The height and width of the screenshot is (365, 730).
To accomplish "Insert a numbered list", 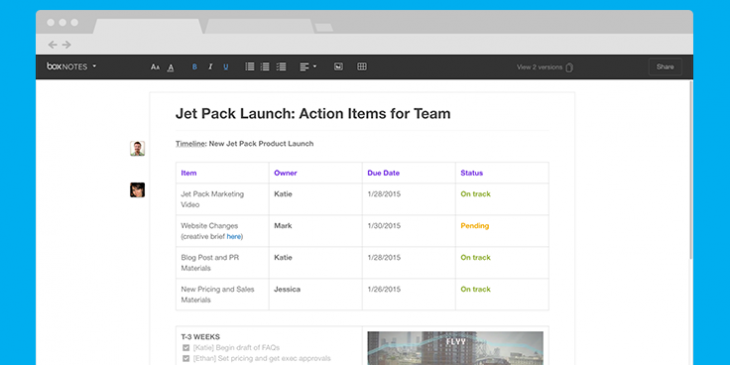I will tap(265, 67).
